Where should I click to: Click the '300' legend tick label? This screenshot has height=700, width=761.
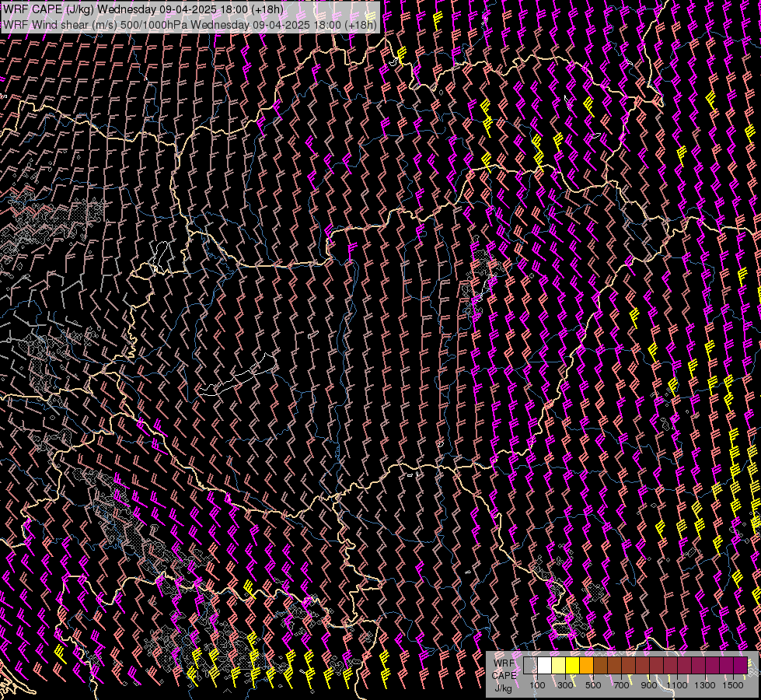click(x=565, y=685)
